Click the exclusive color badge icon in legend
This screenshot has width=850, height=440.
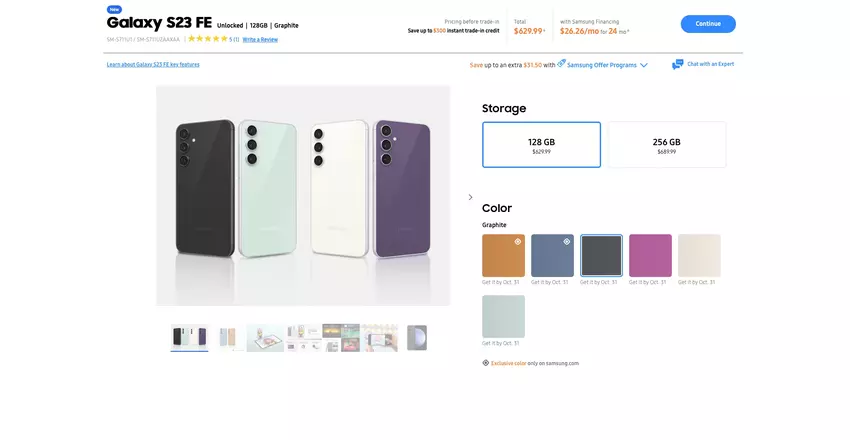pyautogui.click(x=486, y=363)
